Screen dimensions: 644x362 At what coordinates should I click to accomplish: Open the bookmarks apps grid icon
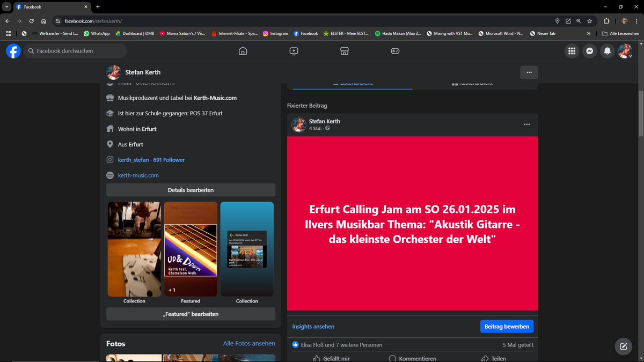click(9, 33)
